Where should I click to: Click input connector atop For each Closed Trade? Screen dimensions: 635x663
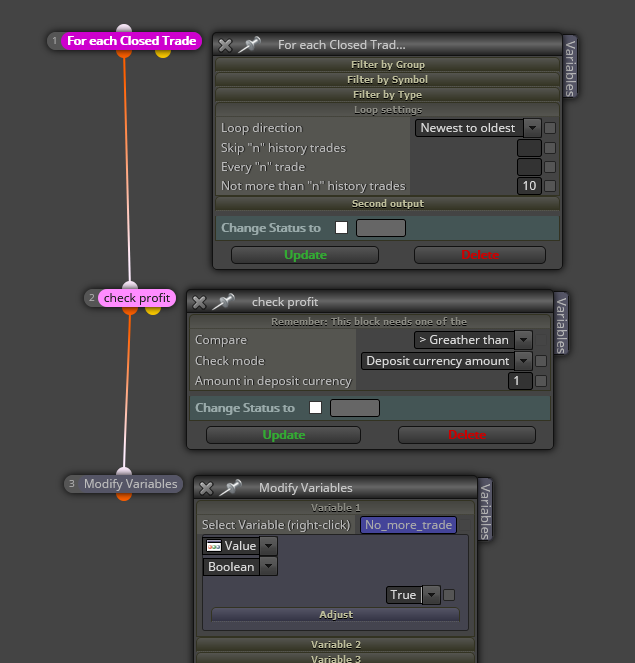pyautogui.click(x=124, y=28)
